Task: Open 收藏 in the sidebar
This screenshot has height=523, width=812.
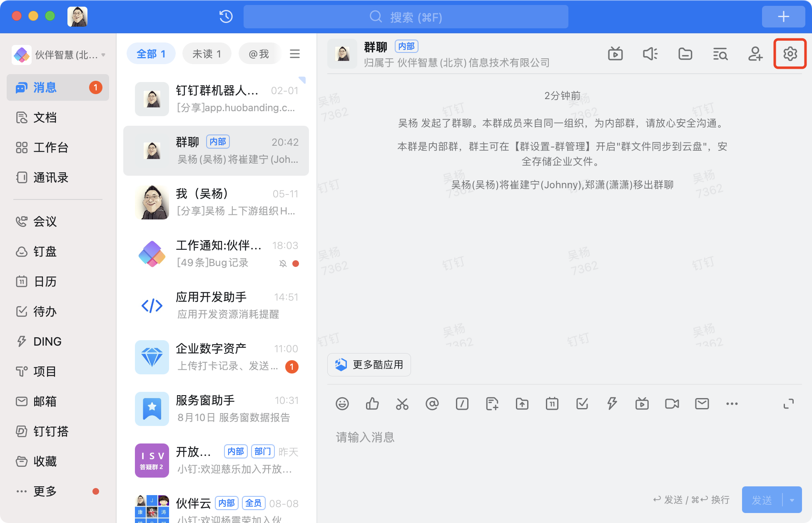Action: pos(58,461)
